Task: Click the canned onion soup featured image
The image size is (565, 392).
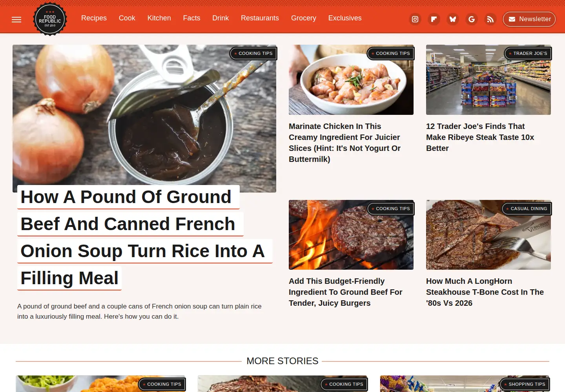Action: (144, 118)
